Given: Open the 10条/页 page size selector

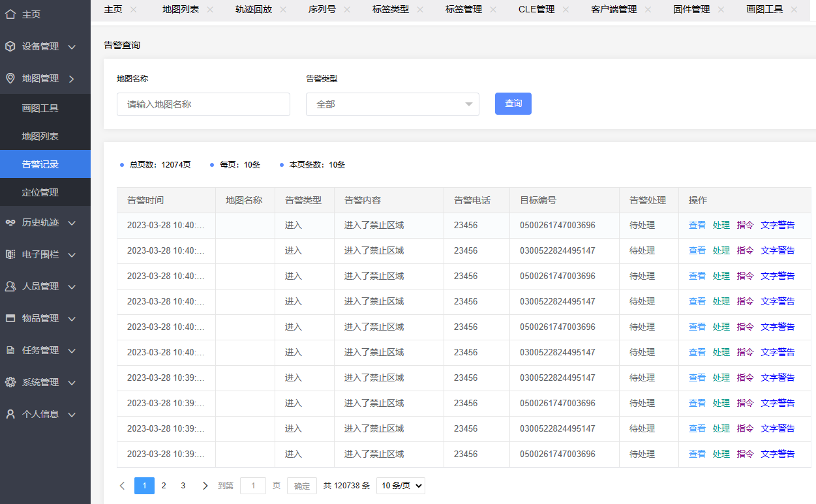Looking at the screenshot, I should pos(400,485).
